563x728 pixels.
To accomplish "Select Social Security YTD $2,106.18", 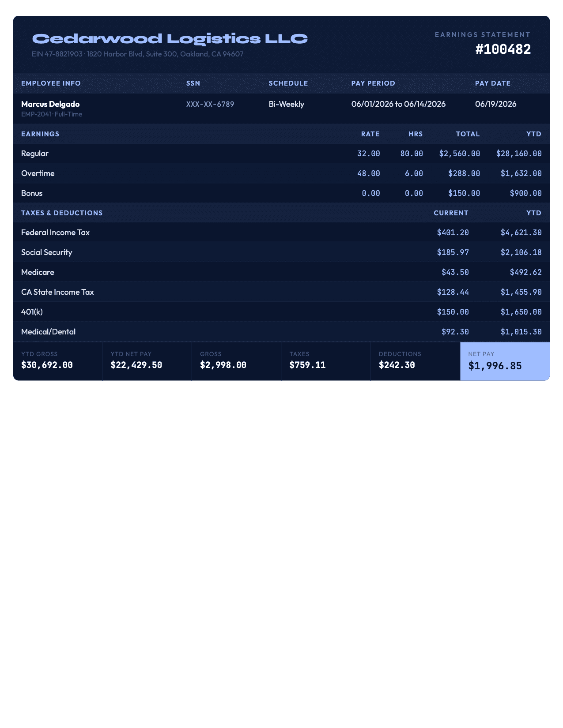I will click(521, 252).
